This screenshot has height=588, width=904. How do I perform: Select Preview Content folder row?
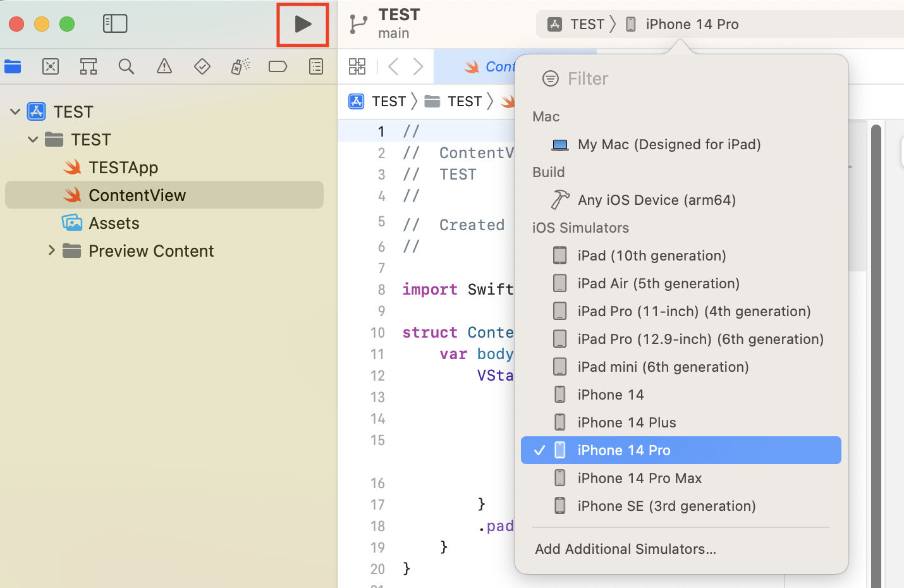(x=164, y=251)
